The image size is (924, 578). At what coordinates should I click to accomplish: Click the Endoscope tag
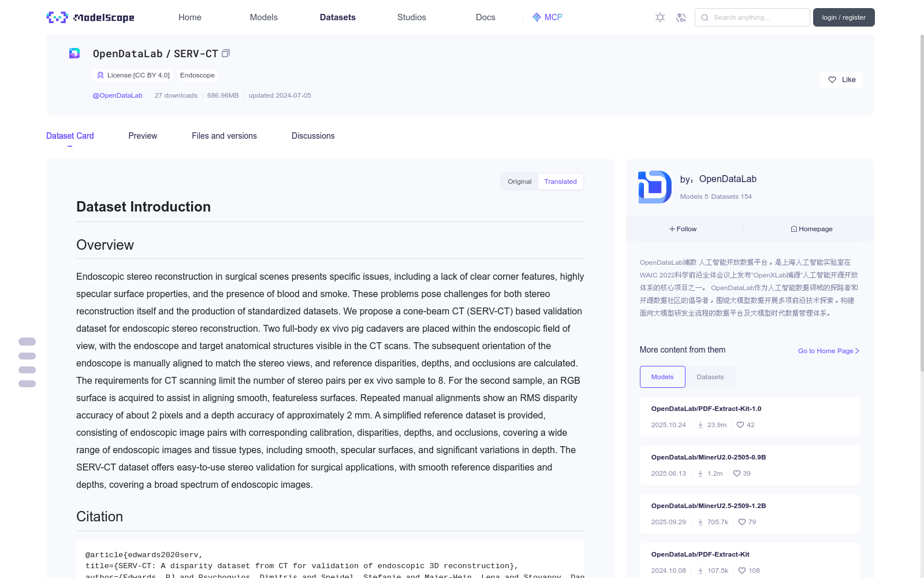click(x=197, y=75)
